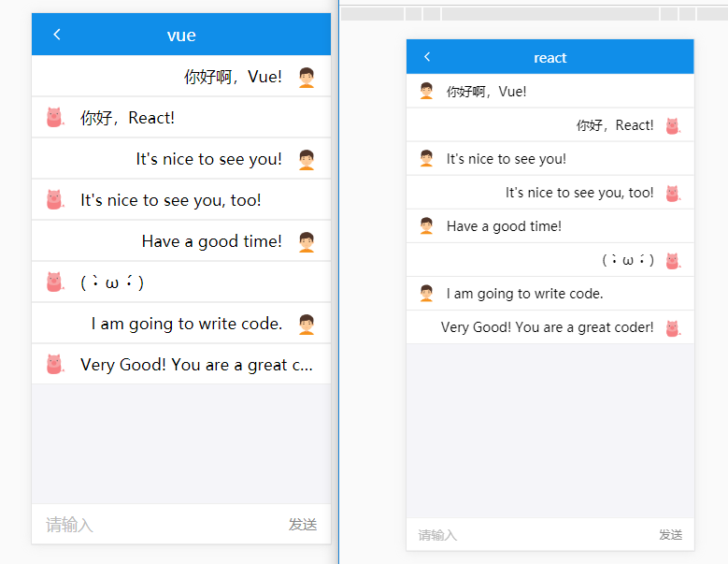Select message 'It's nice to see you!' in react chat

pos(507,159)
